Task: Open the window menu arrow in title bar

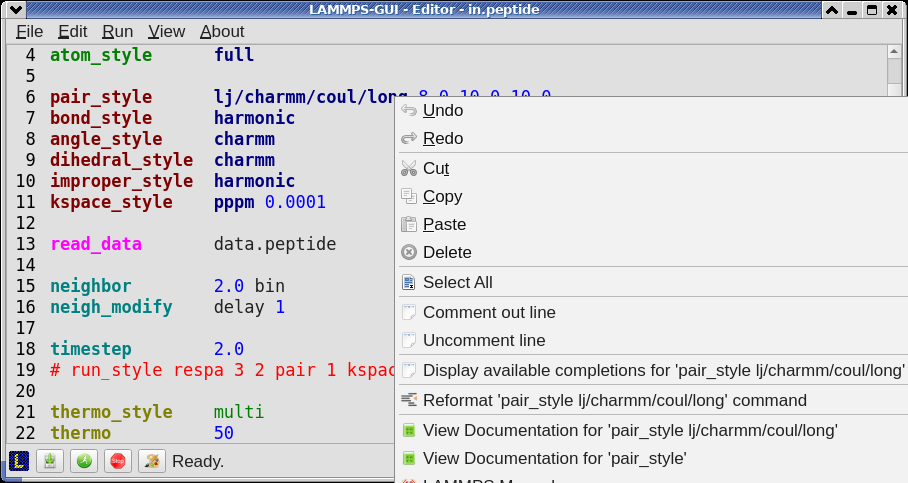Action: (16, 9)
